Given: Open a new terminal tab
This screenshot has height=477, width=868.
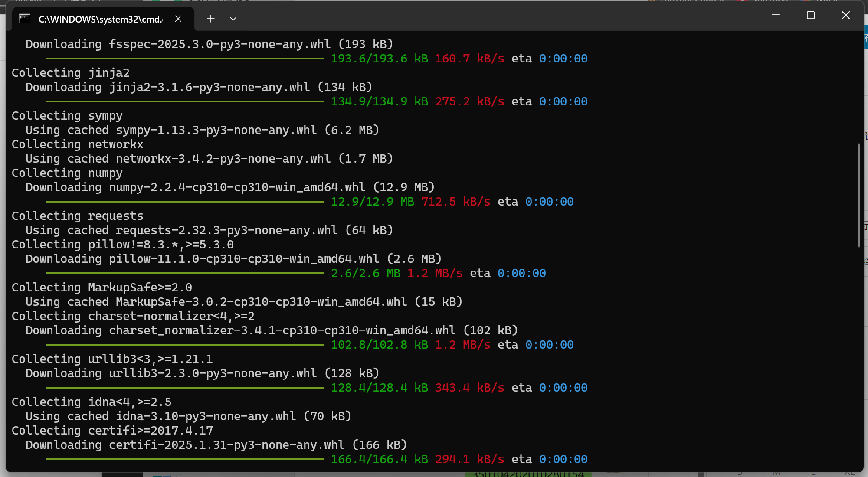Looking at the screenshot, I should [x=211, y=19].
